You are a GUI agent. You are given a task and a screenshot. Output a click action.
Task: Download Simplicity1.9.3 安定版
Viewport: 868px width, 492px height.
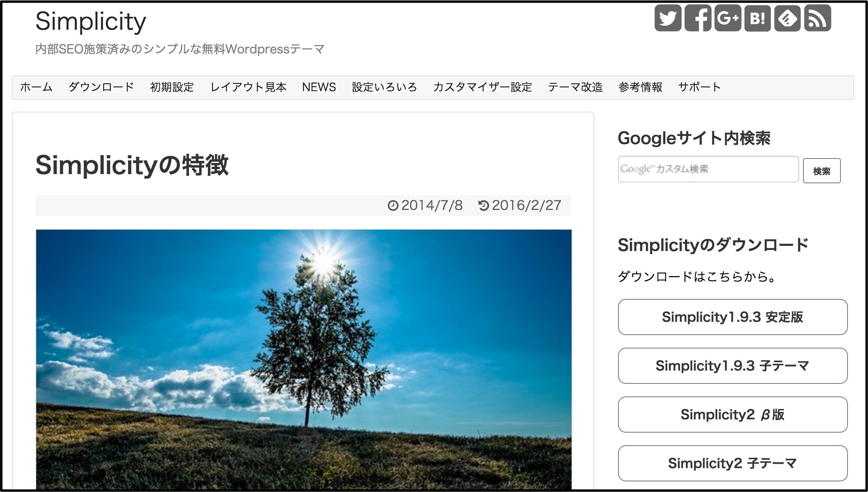pos(733,317)
